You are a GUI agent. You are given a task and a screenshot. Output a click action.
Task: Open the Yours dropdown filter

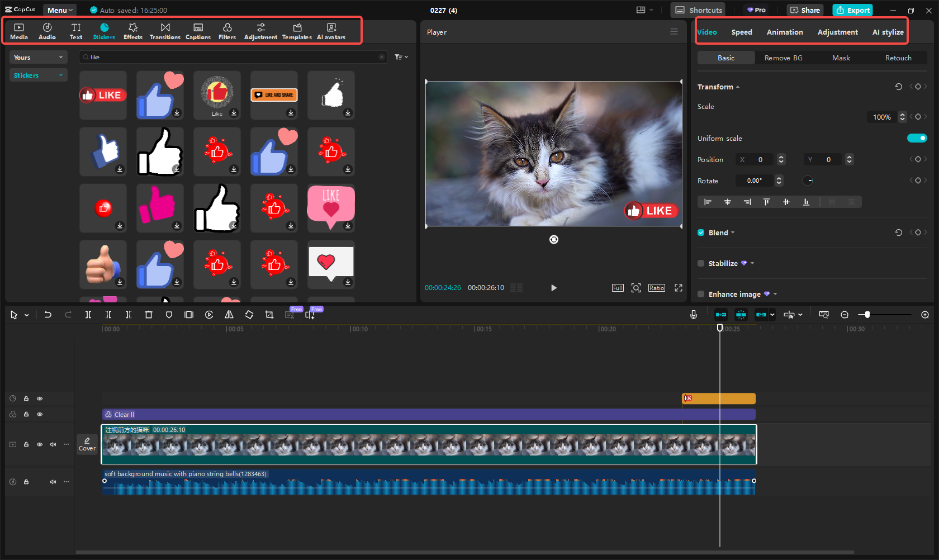click(38, 57)
